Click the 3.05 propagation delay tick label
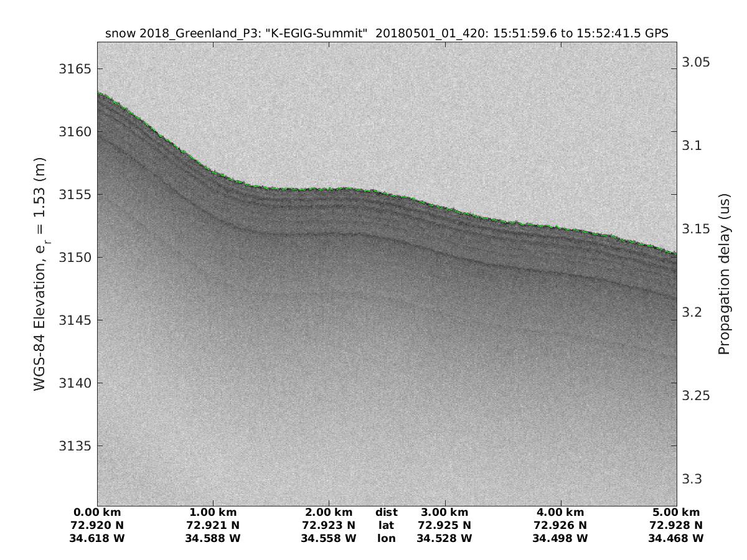The image size is (747, 560). [697, 62]
